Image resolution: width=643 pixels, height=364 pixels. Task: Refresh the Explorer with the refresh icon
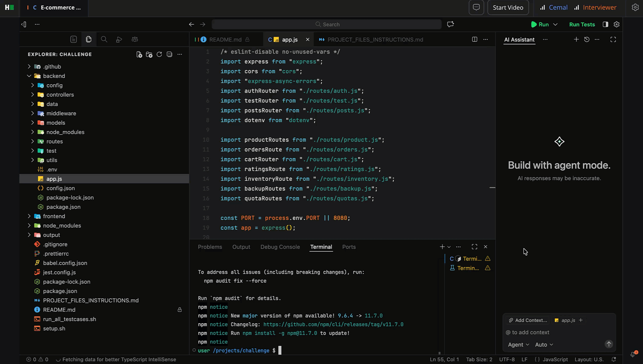[159, 54]
